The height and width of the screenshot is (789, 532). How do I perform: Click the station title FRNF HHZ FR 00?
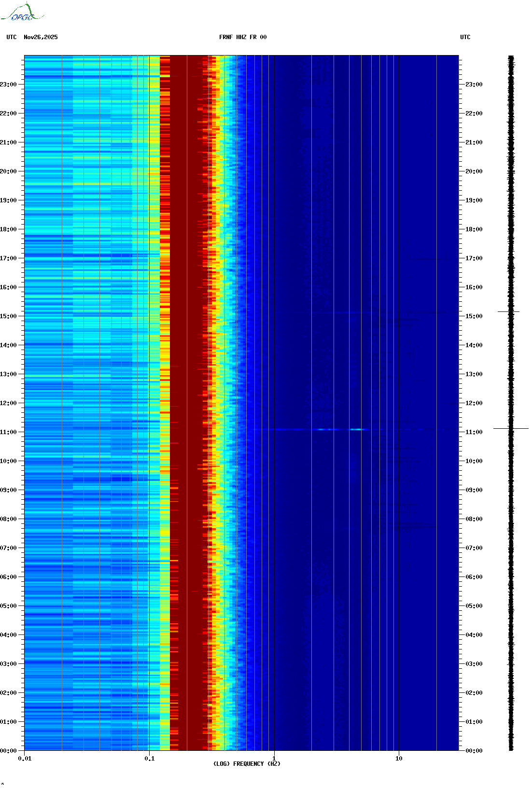pyautogui.click(x=243, y=37)
